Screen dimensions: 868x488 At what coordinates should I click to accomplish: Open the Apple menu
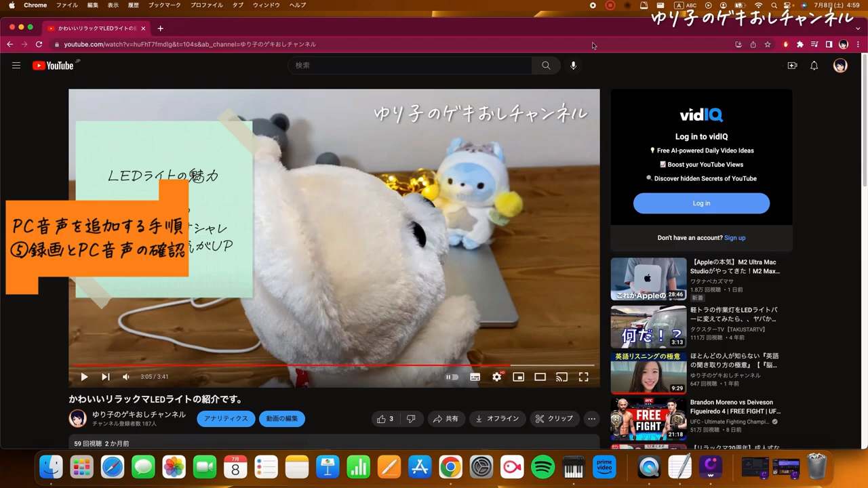pos(12,5)
